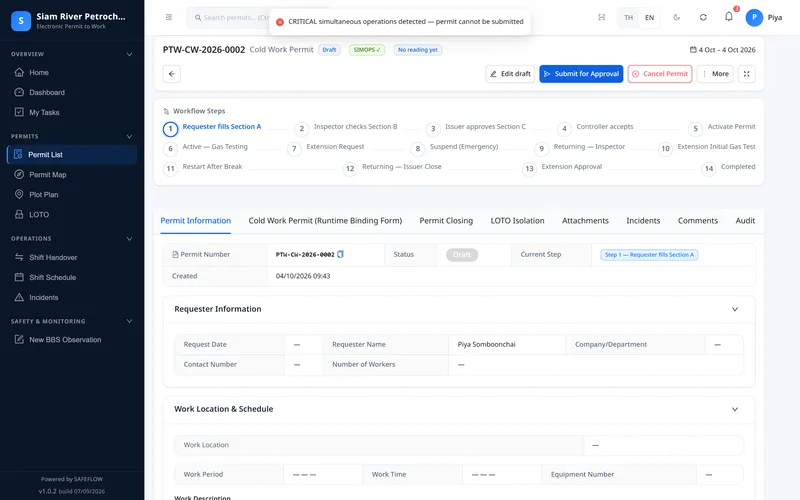Switch to the Permit Closing tab
Image resolution: width=800 pixels, height=500 pixels.
446,220
